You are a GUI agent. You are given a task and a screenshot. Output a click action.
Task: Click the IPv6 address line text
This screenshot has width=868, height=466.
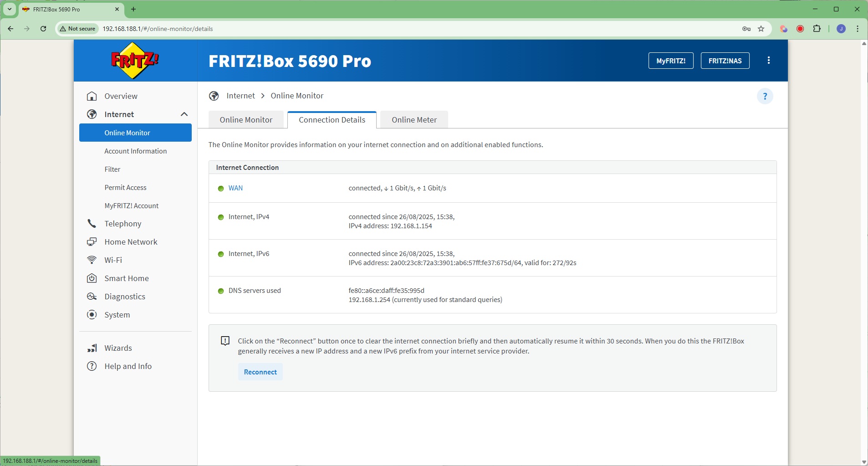coord(462,263)
